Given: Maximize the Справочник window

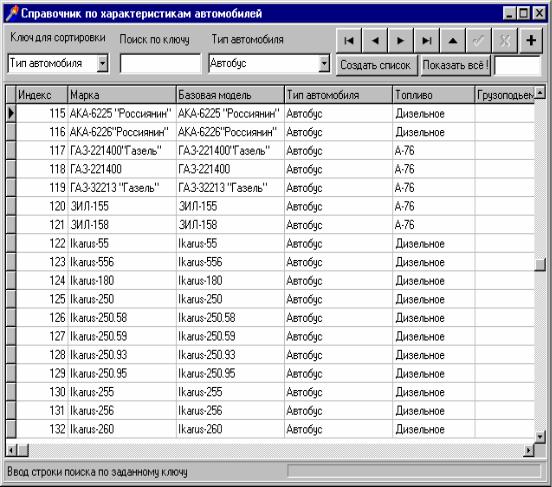Looking at the screenshot, I should 523,13.
